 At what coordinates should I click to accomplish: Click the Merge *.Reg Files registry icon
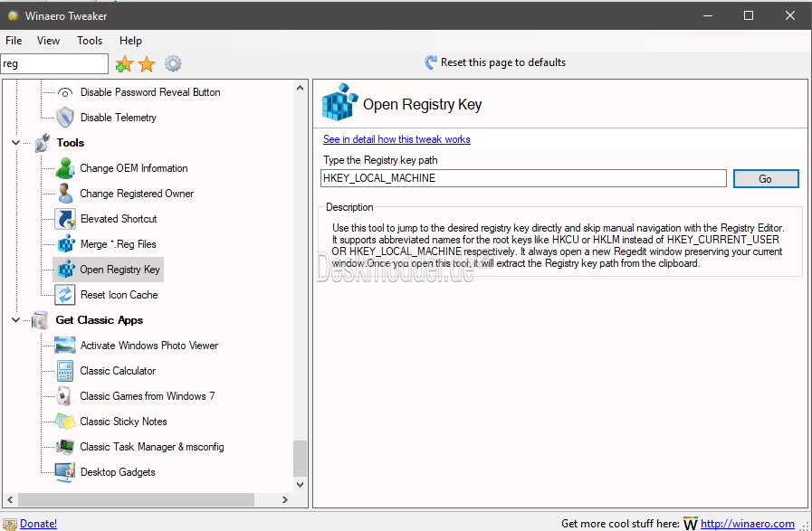point(66,243)
